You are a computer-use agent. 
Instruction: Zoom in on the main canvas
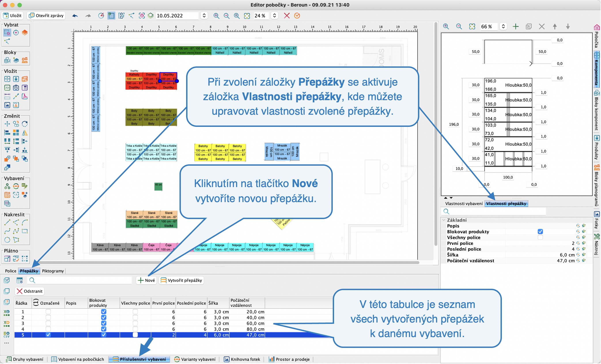pos(216,16)
